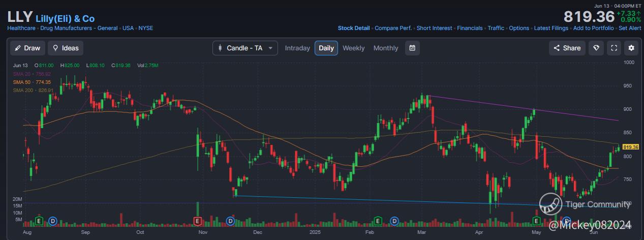Open the NYSE exchange link
This screenshot has height=240, width=644.
click(146, 28)
